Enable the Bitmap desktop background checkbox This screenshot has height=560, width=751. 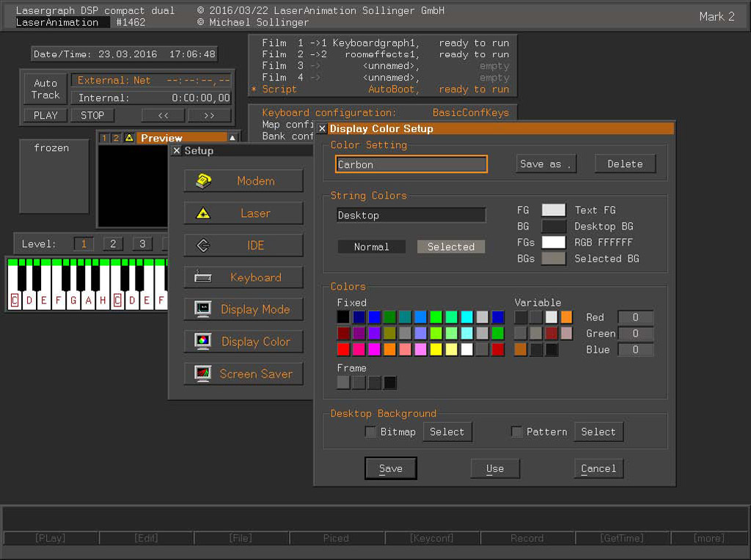371,432
